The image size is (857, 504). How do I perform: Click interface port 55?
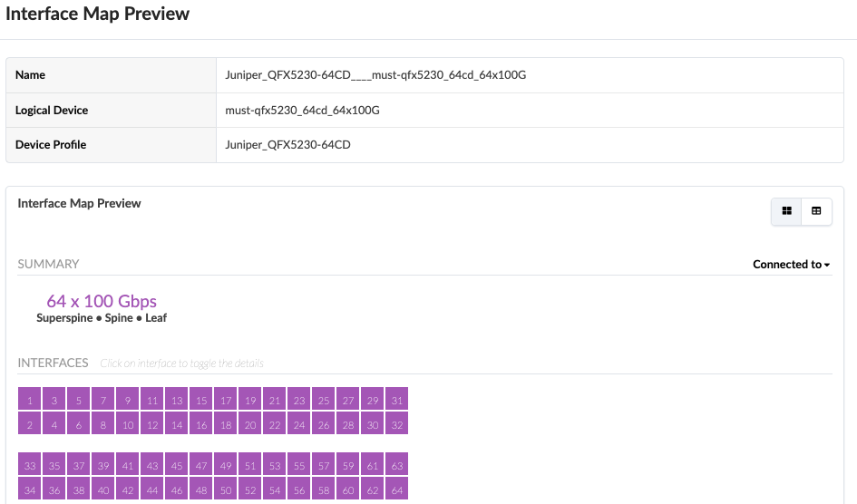(299, 464)
